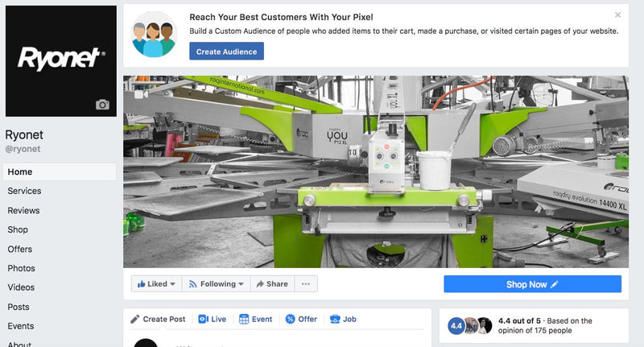The height and width of the screenshot is (347, 644).
Task: Click the video camera icon on cover photo
Action: [x=141, y=94]
